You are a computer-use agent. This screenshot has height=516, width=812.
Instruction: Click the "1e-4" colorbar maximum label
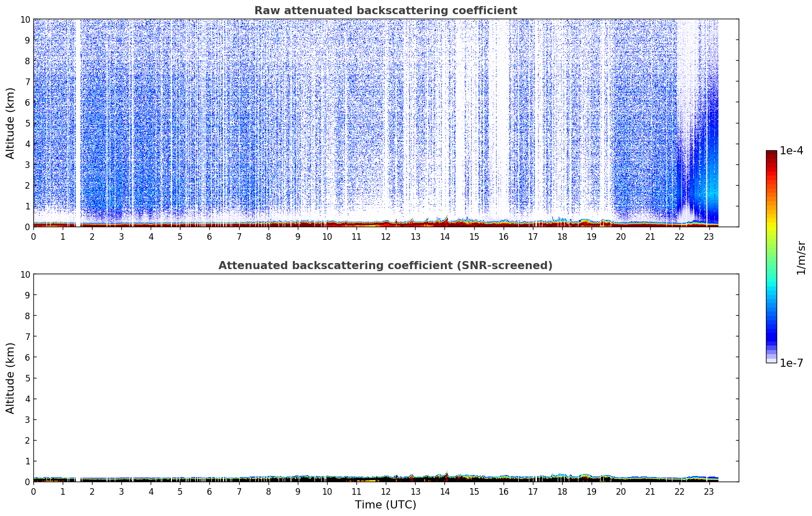pos(791,151)
